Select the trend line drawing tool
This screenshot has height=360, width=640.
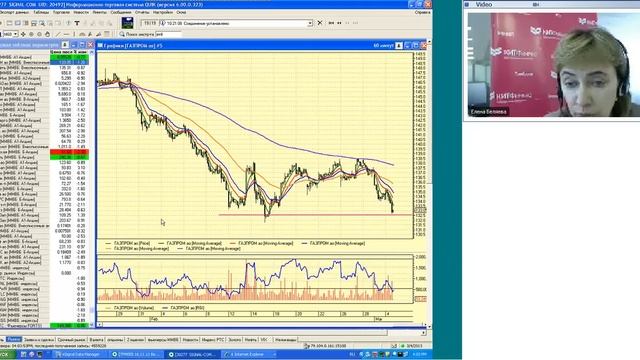[58, 34]
